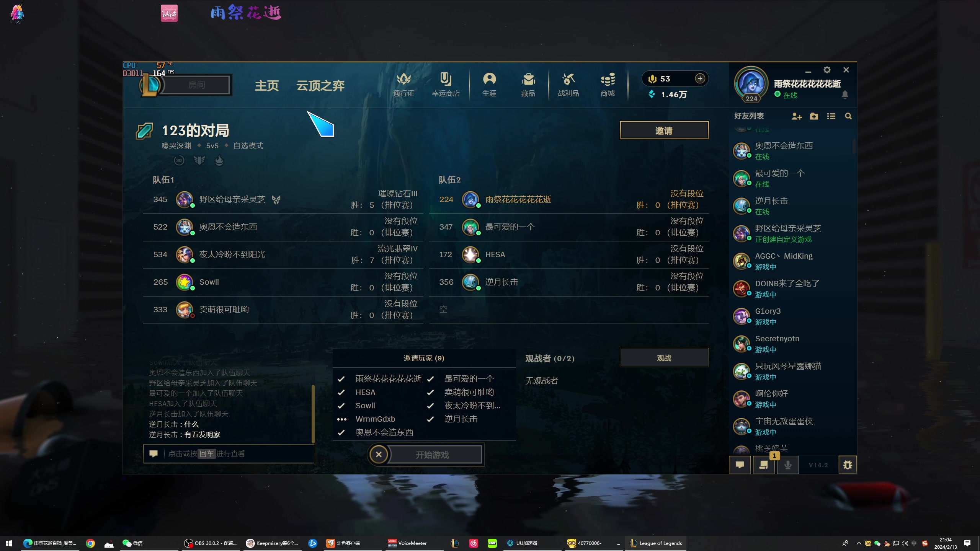Screen dimensions: 980x551
Task: Click the new folder icon in friends list
Action: click(814, 116)
